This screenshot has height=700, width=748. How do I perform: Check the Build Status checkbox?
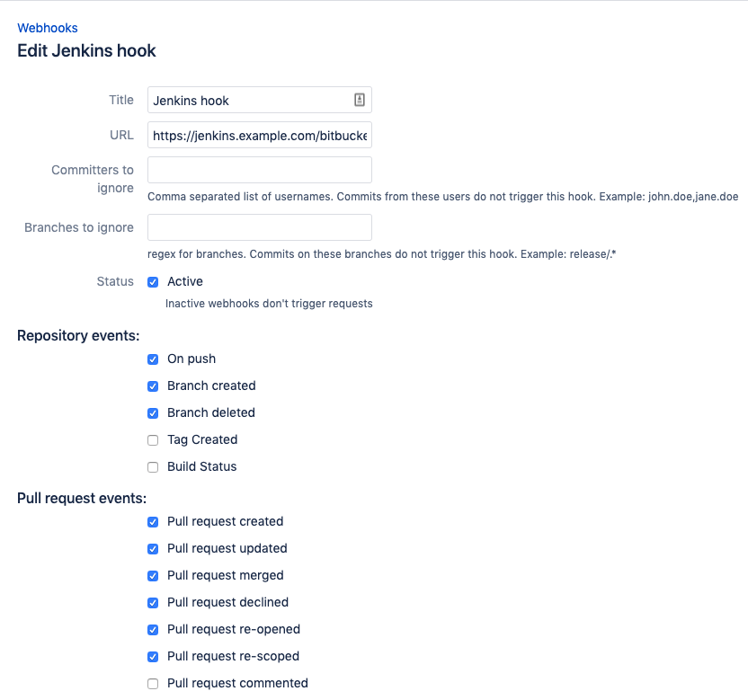click(153, 467)
